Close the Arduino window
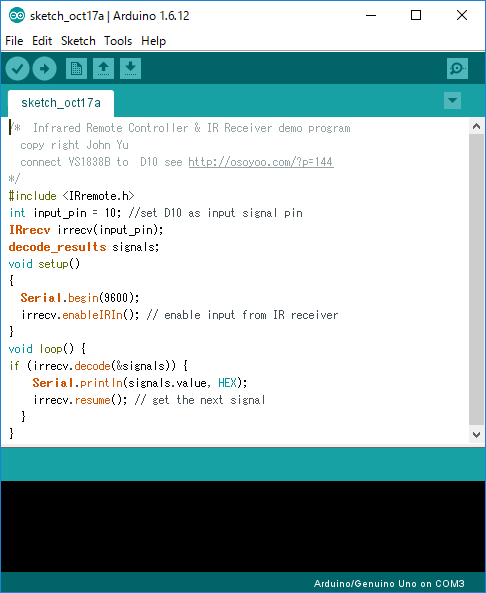Image resolution: width=486 pixels, height=593 pixels. click(462, 16)
